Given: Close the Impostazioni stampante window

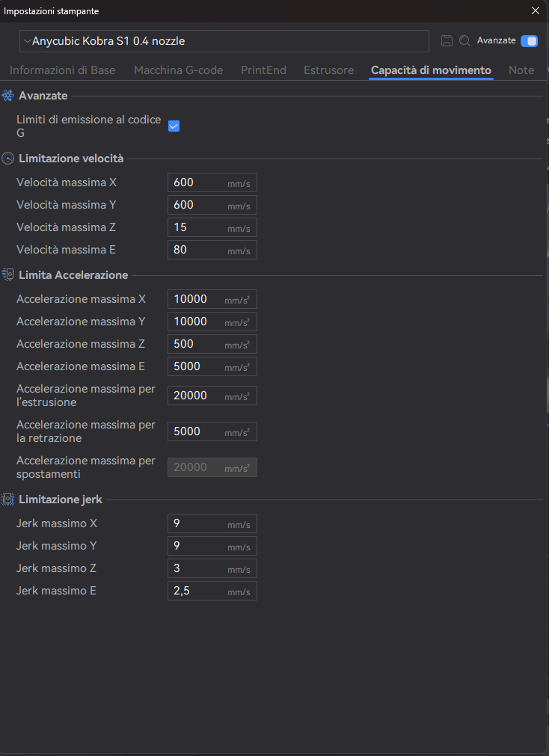Looking at the screenshot, I should 535,10.
